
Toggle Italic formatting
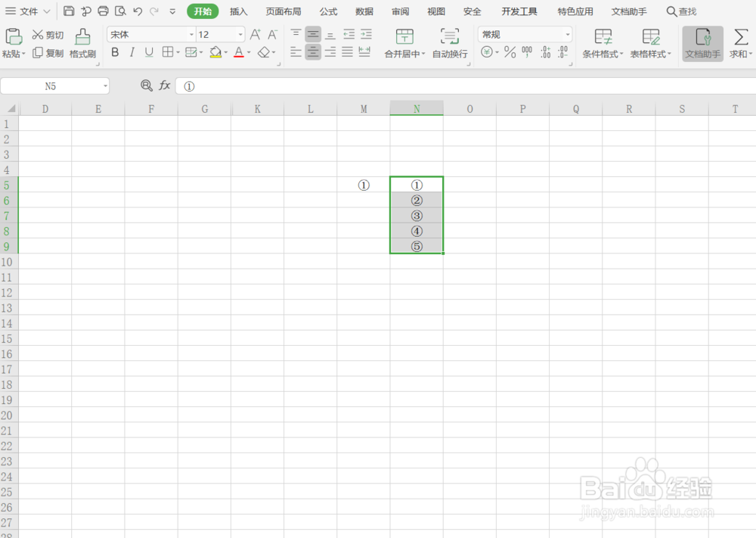(x=132, y=52)
